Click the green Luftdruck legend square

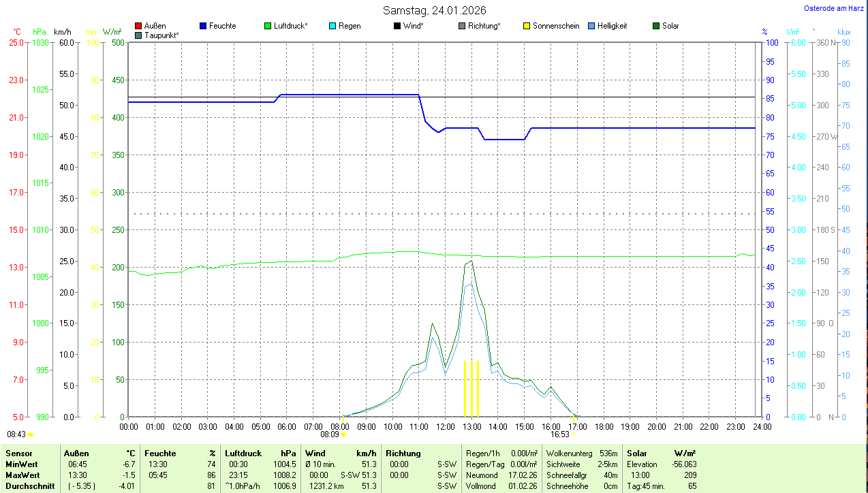pyautogui.click(x=268, y=26)
